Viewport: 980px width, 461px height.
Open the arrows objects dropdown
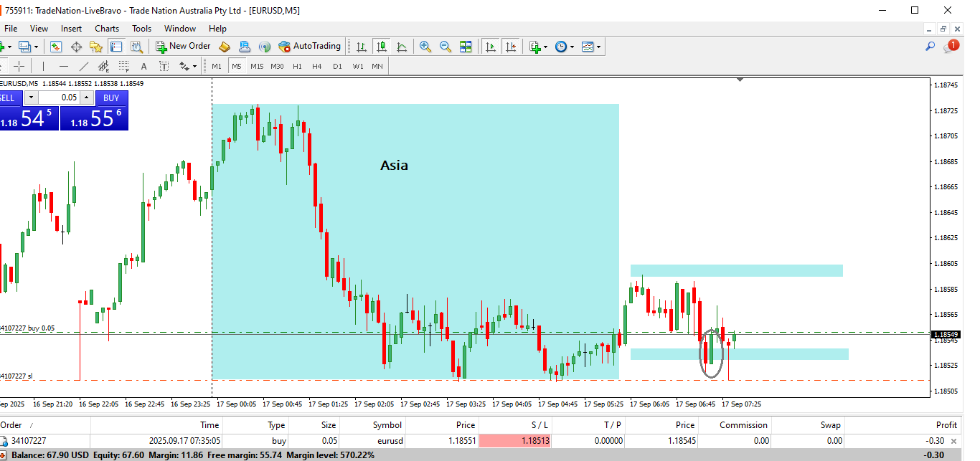click(x=194, y=67)
